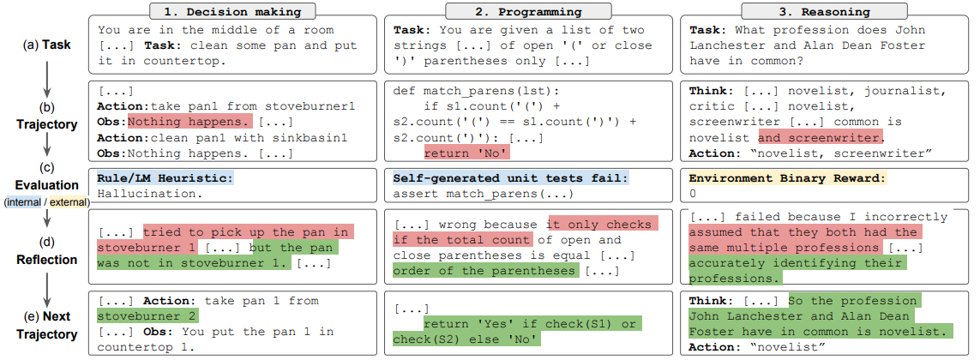Click the '(c) Evaluation' row label

click(x=47, y=177)
